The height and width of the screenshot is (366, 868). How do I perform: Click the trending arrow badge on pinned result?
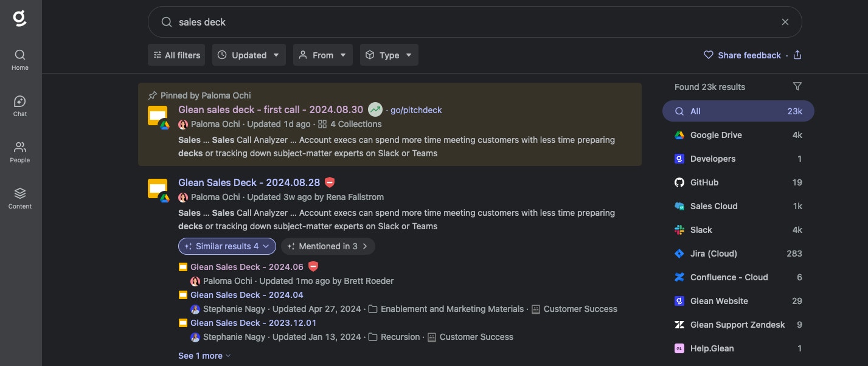click(375, 109)
